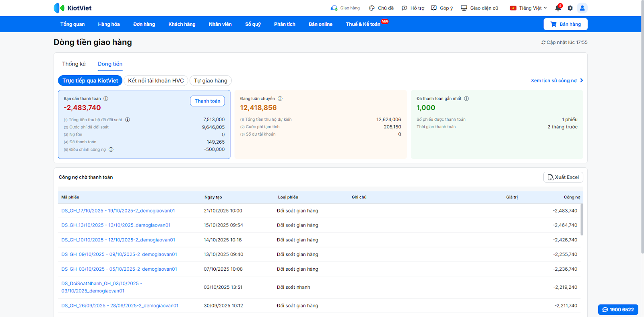
Task: Select Trực tiếp qua KiotViet option
Action: [90, 80]
